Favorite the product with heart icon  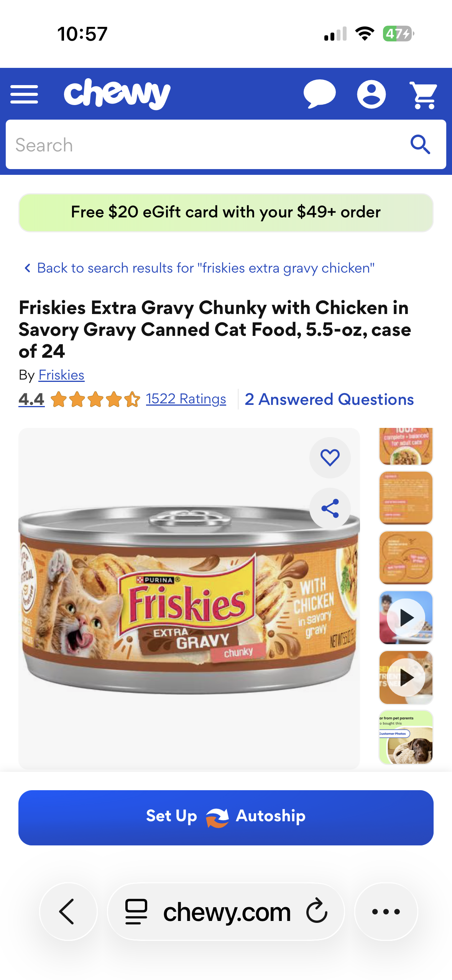pos(330,457)
